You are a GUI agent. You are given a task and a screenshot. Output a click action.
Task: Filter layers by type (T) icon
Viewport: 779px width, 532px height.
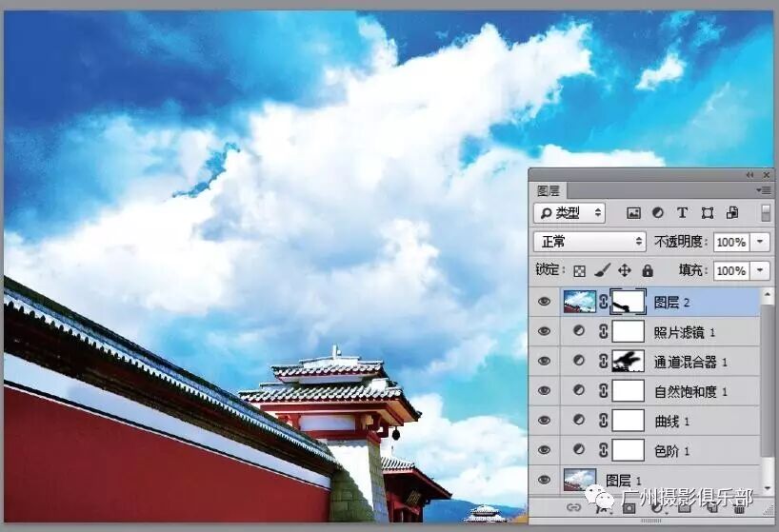(682, 213)
